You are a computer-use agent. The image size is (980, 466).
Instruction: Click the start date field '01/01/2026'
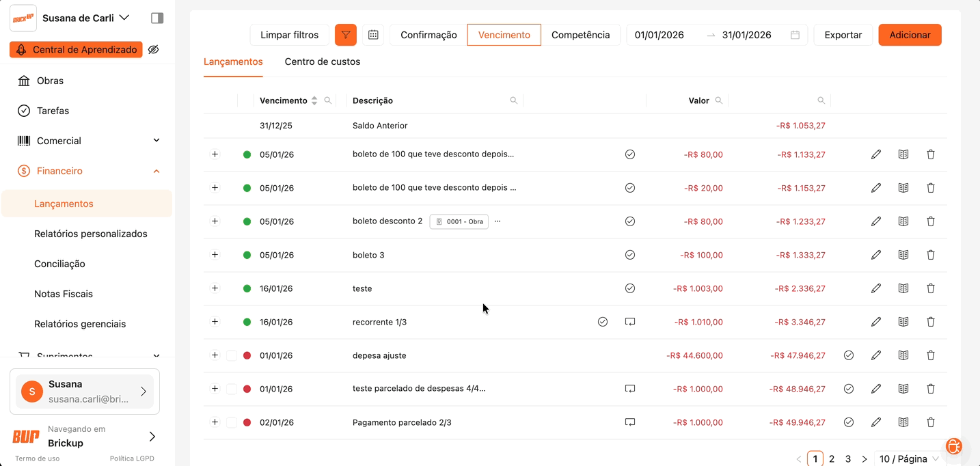(x=659, y=35)
